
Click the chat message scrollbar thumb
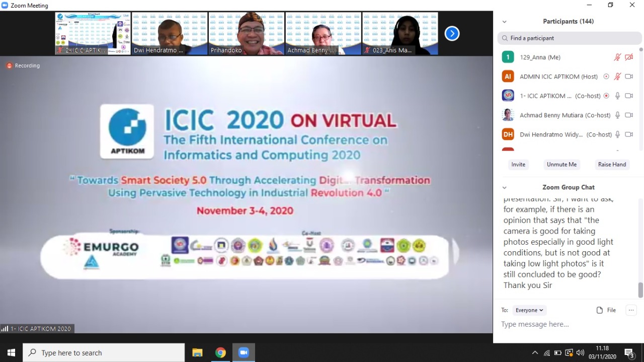[x=640, y=290]
